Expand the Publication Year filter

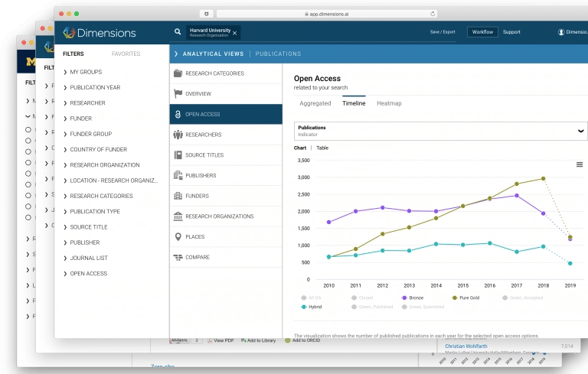pyautogui.click(x=94, y=87)
